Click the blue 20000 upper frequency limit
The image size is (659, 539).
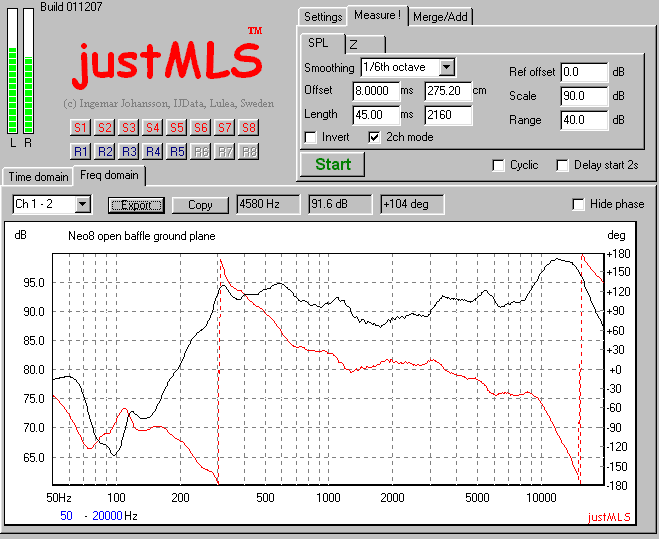[107, 515]
